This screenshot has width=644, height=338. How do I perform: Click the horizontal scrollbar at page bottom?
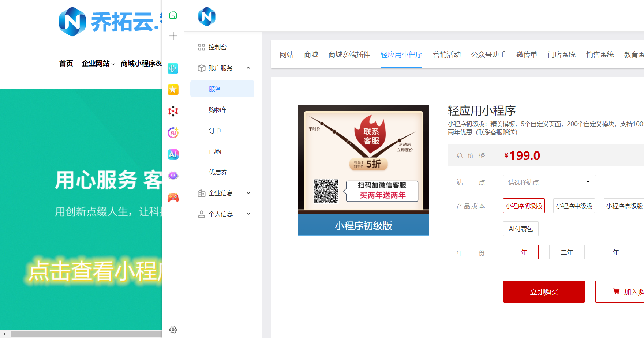click(84, 334)
